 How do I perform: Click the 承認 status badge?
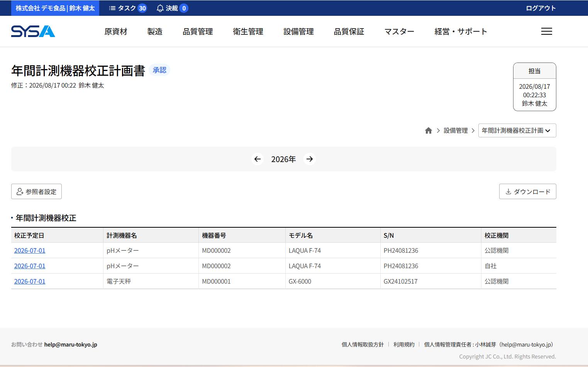coord(159,70)
